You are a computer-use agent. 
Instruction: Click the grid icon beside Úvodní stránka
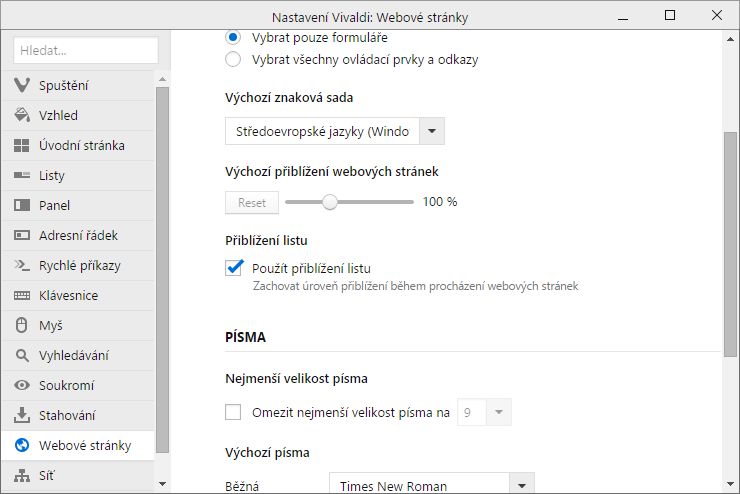click(22, 145)
